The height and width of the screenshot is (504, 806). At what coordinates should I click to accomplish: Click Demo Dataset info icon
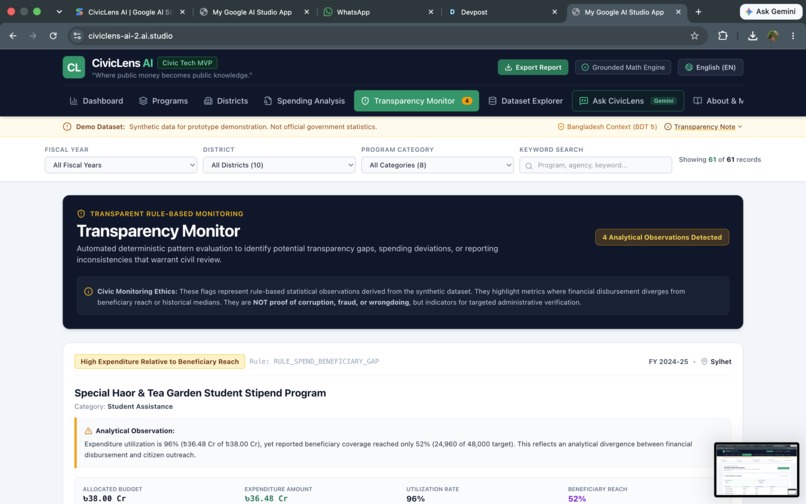(67, 127)
